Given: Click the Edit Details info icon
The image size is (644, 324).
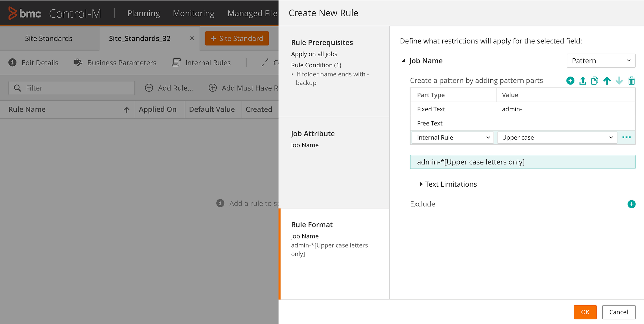Looking at the screenshot, I should pyautogui.click(x=13, y=63).
